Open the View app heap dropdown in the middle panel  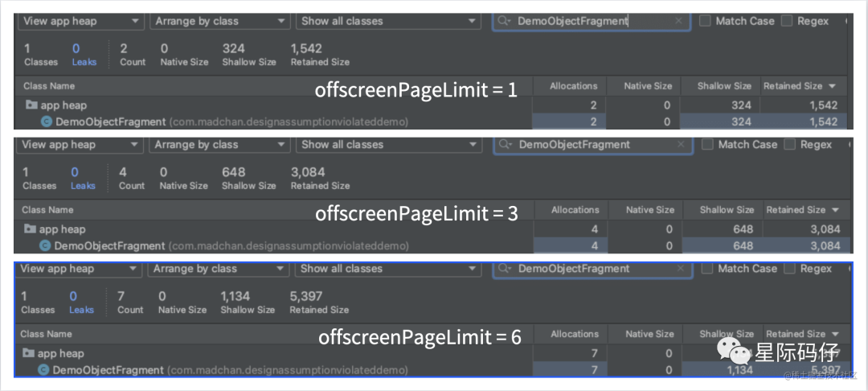(x=80, y=145)
